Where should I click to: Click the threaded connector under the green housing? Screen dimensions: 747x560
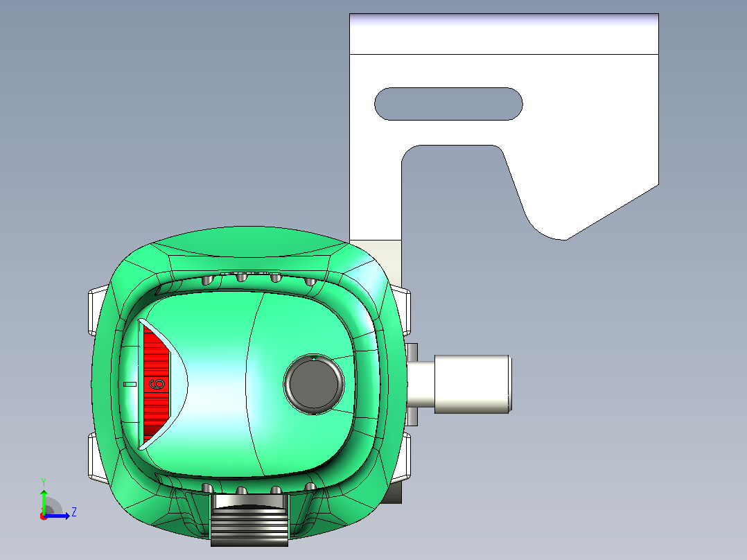tap(249, 520)
